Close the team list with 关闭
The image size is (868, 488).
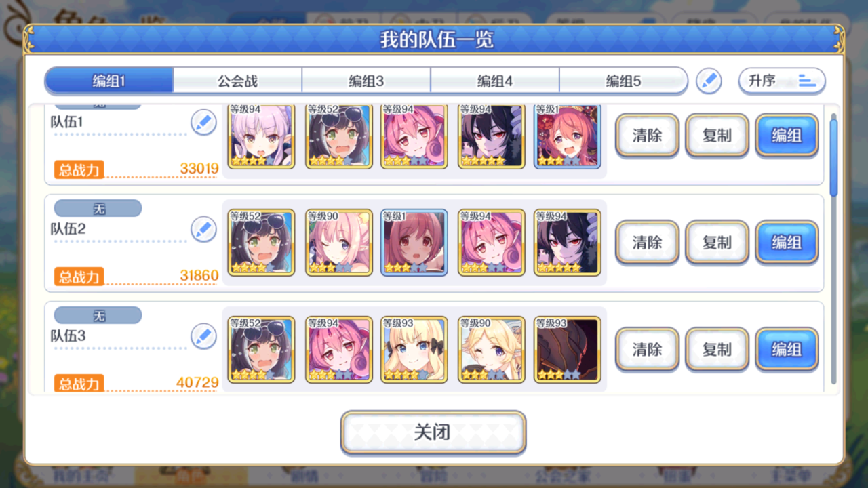(433, 432)
